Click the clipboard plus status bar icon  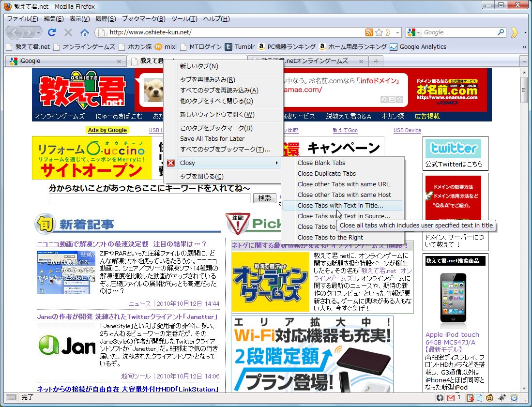tap(470, 398)
